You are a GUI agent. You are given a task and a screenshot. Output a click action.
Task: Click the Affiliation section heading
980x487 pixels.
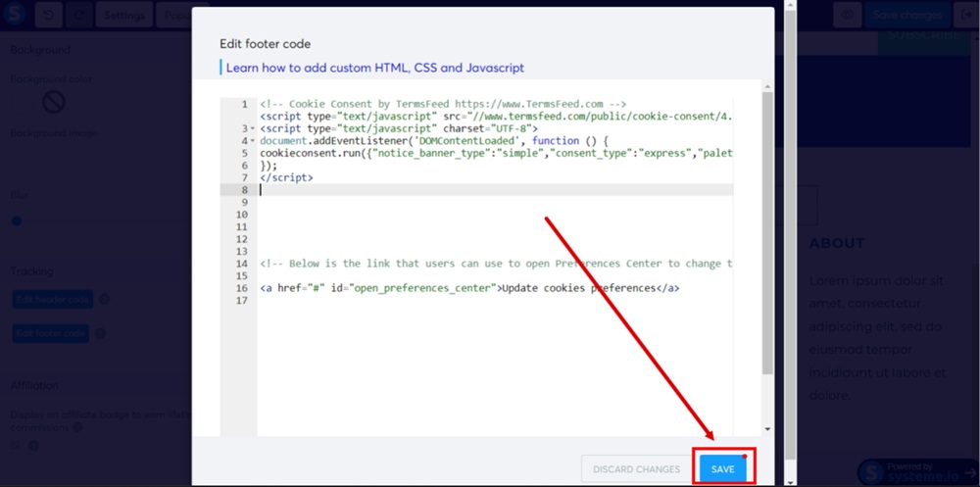[34, 386]
